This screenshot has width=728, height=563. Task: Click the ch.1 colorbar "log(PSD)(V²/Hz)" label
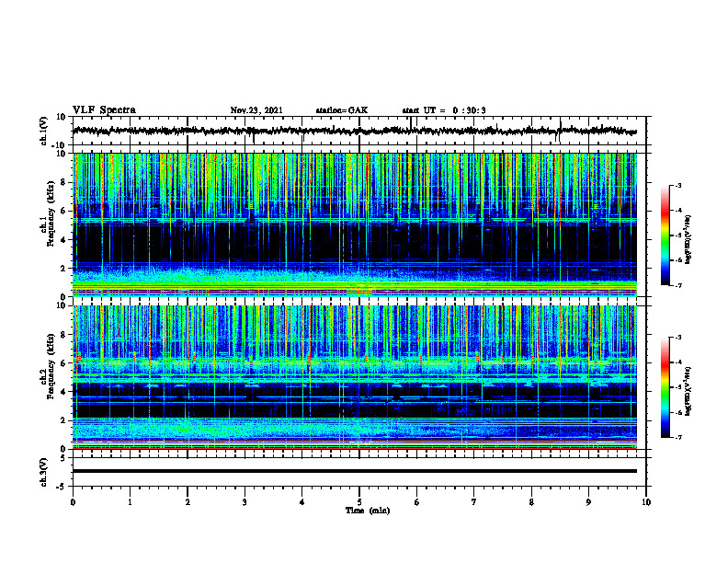[688, 240]
